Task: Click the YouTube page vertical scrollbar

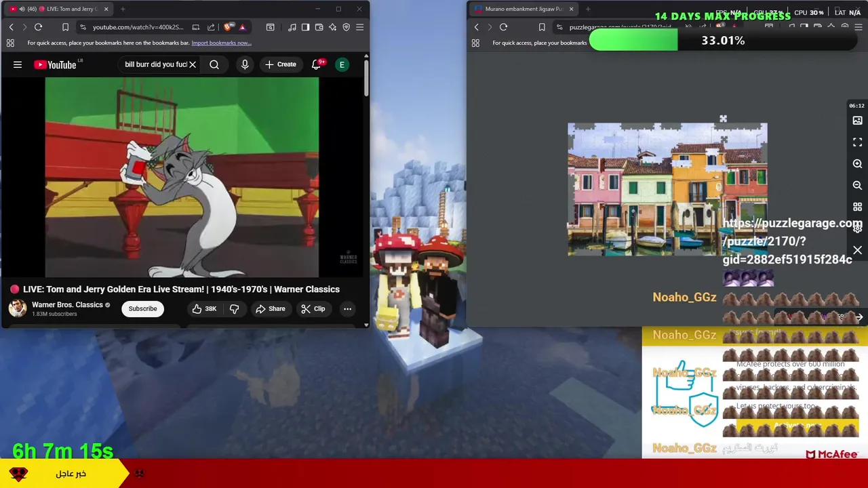Action: click(366, 78)
